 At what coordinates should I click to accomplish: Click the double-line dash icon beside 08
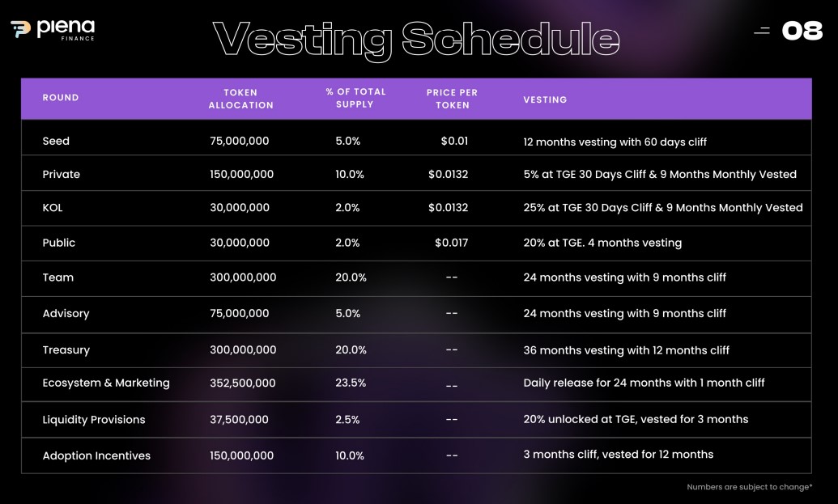(762, 31)
